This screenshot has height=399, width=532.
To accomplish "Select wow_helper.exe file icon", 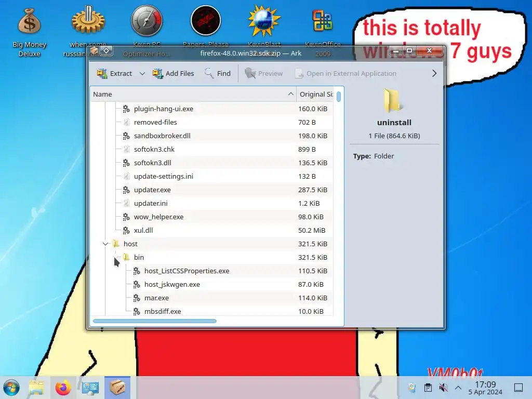I will (x=126, y=217).
